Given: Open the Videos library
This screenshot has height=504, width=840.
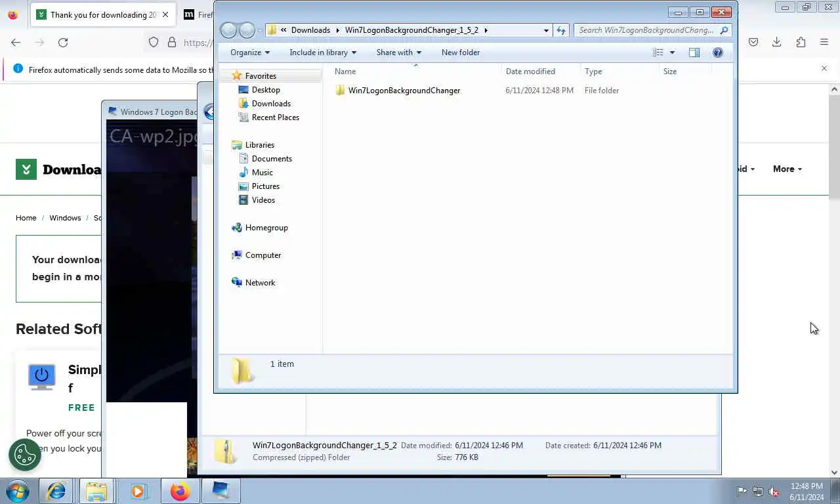Looking at the screenshot, I should [x=263, y=200].
